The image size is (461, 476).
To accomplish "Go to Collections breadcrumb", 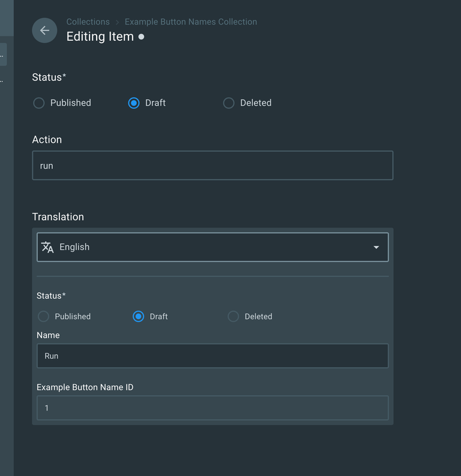I will tap(88, 22).
